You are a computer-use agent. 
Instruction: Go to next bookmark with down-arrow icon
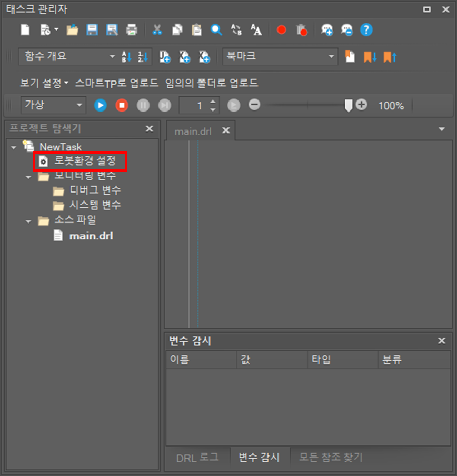pos(370,57)
